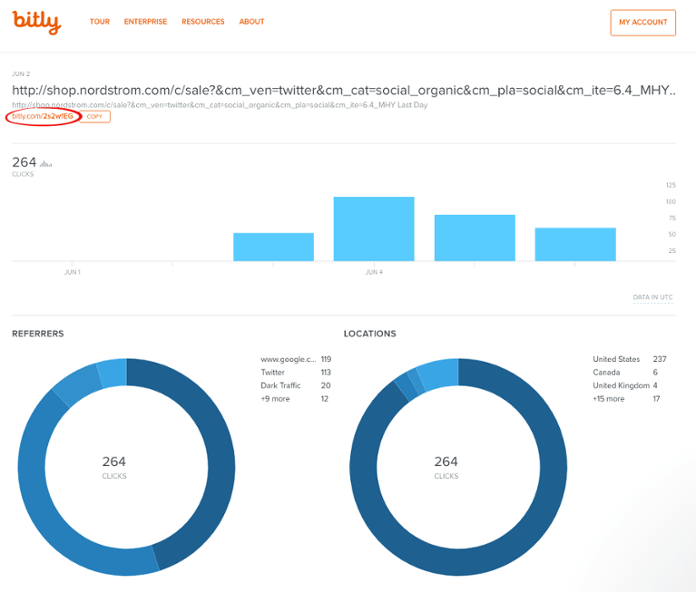Click the Twitter referrer row
This screenshot has height=592, width=696.
pyautogui.click(x=296, y=372)
